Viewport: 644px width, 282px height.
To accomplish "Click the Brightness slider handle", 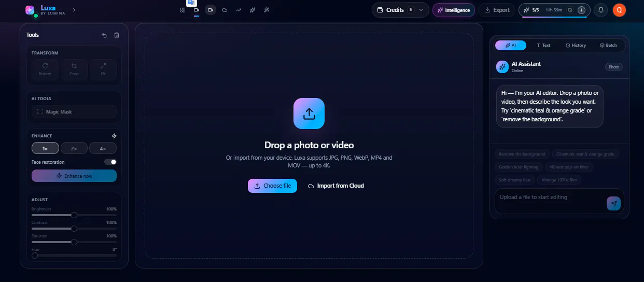I will coord(74,215).
